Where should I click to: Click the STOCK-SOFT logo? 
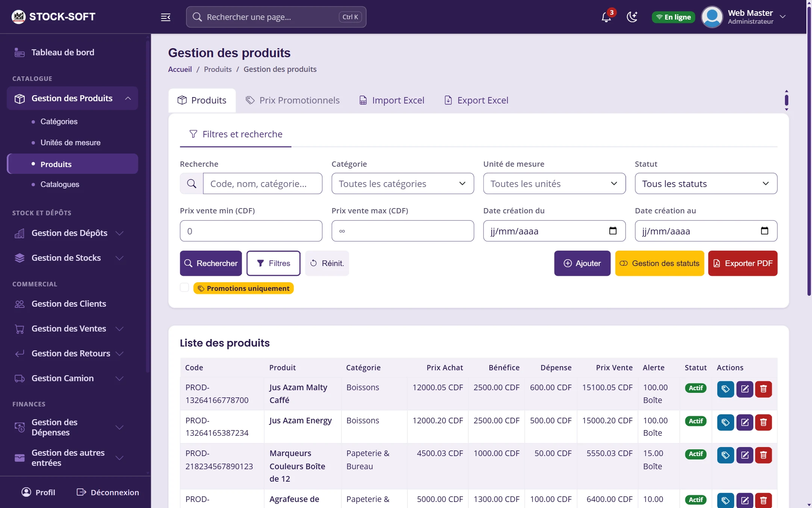53,17
